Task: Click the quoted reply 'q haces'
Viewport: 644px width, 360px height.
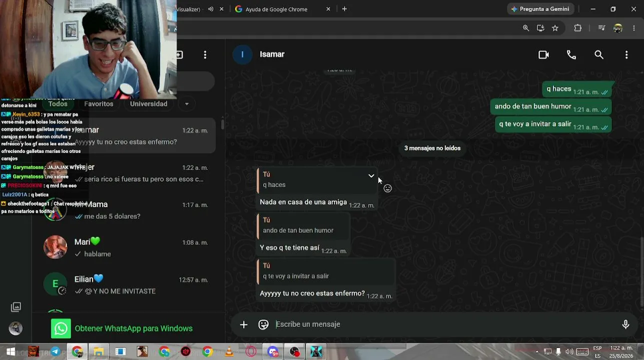Action: (x=316, y=180)
